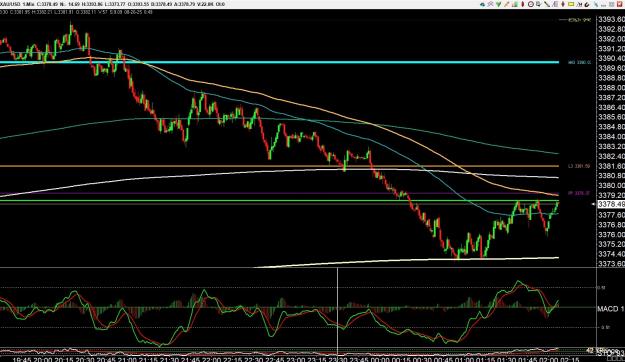Image resolution: width=625 pixels, height=362 pixels.
Task: Select the red oval toolbar icon
Action: click(523, 4)
